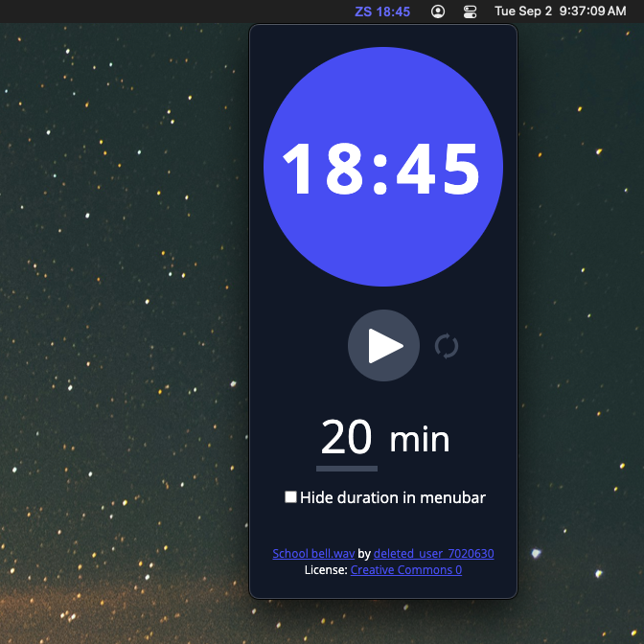Open Control Center in the menu bar
The image size is (644, 644).
tap(470, 11)
